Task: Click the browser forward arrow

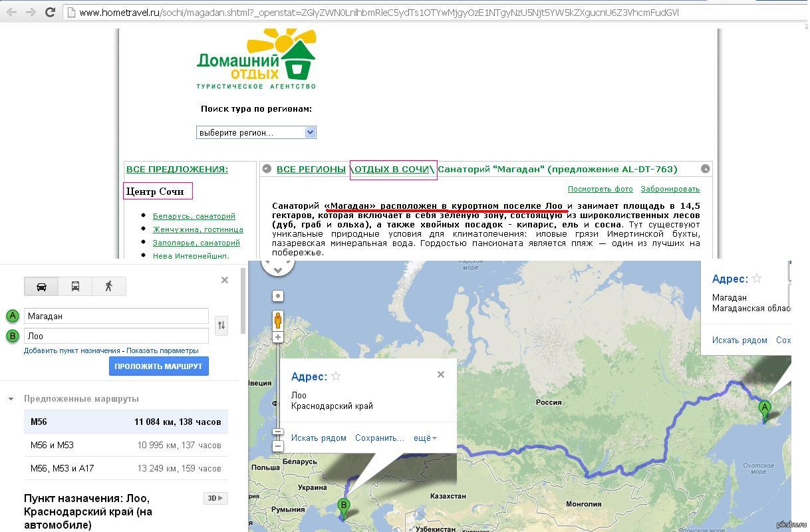Action: (x=31, y=12)
